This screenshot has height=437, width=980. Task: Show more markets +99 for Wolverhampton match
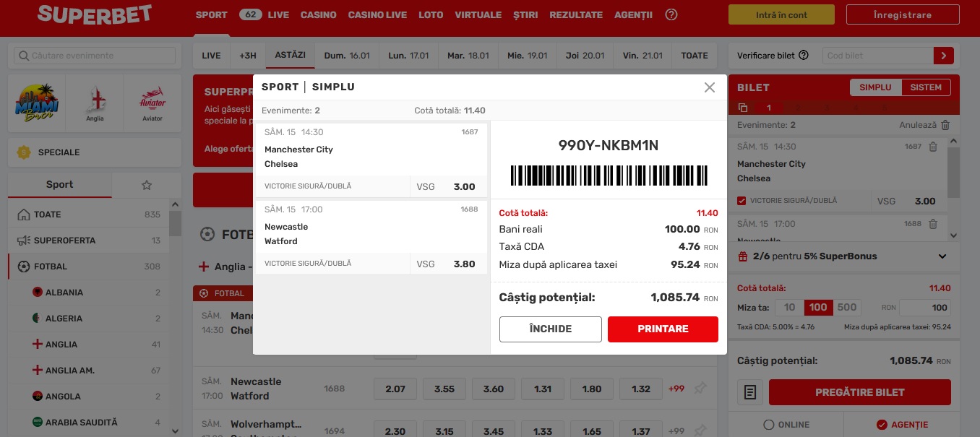click(676, 431)
